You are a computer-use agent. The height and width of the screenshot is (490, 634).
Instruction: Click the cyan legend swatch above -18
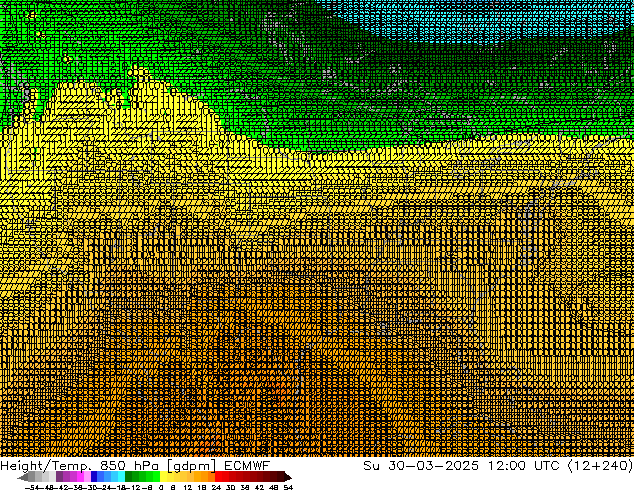pyautogui.click(x=121, y=476)
